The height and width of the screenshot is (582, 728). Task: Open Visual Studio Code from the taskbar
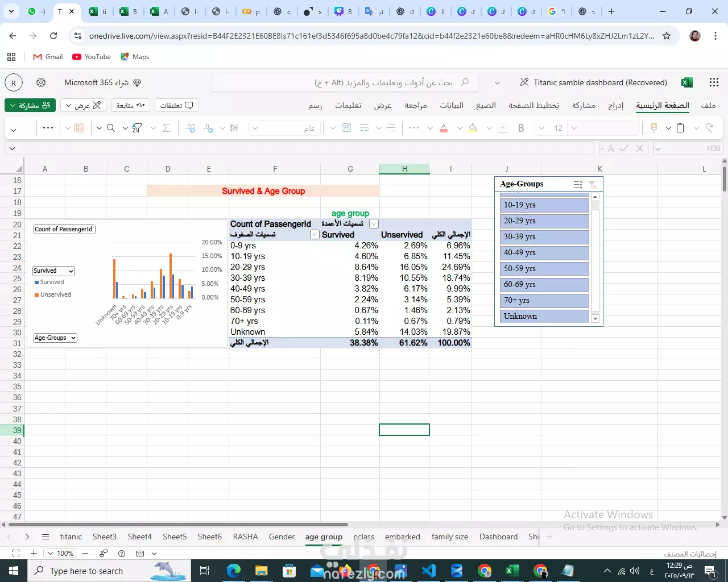429,571
